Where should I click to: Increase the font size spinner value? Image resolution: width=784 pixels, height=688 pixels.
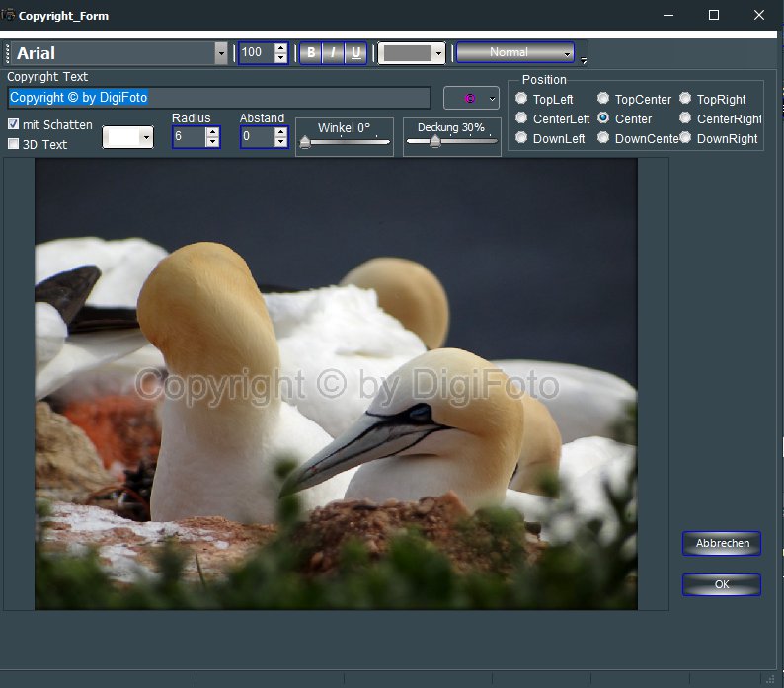(280, 48)
